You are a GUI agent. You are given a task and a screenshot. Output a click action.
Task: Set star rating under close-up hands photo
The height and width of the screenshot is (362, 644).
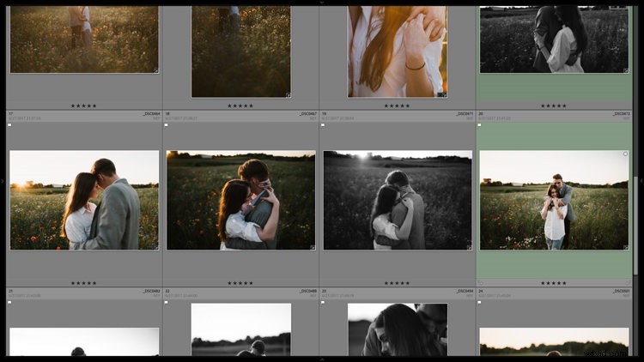coord(397,106)
